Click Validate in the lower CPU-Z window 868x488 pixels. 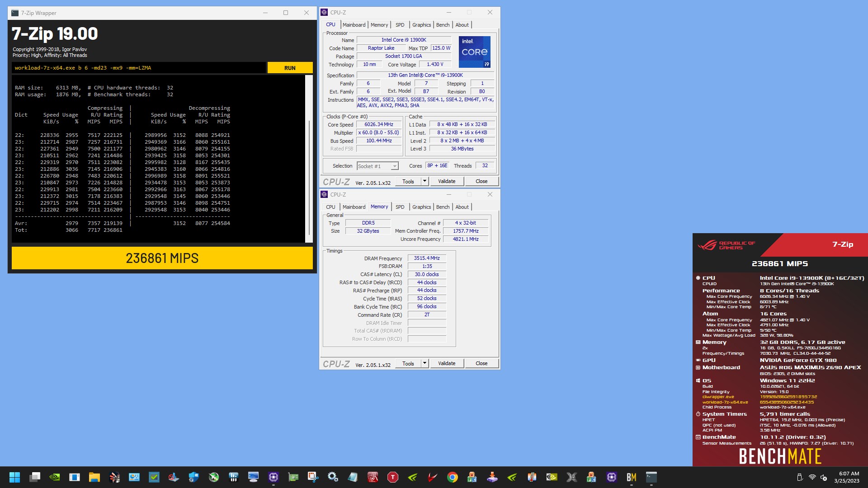pos(447,363)
